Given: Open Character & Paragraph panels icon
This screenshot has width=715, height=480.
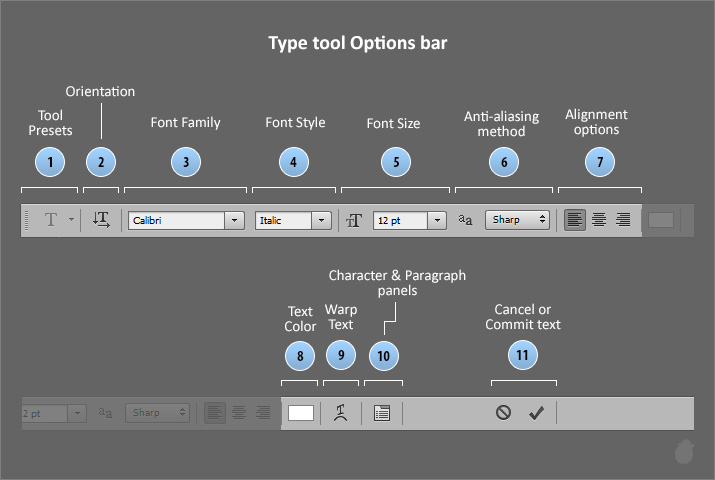Looking at the screenshot, I should tap(381, 412).
